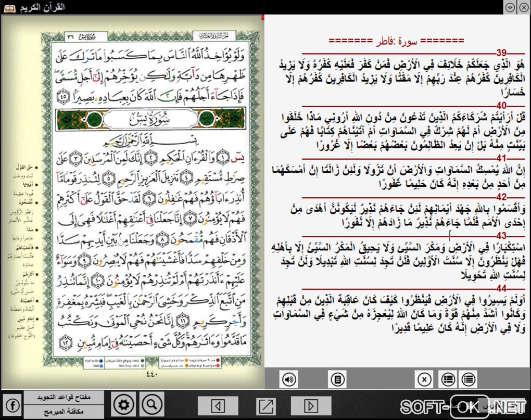Click the first list view icon
This screenshot has height=420, width=531.
[447, 379]
